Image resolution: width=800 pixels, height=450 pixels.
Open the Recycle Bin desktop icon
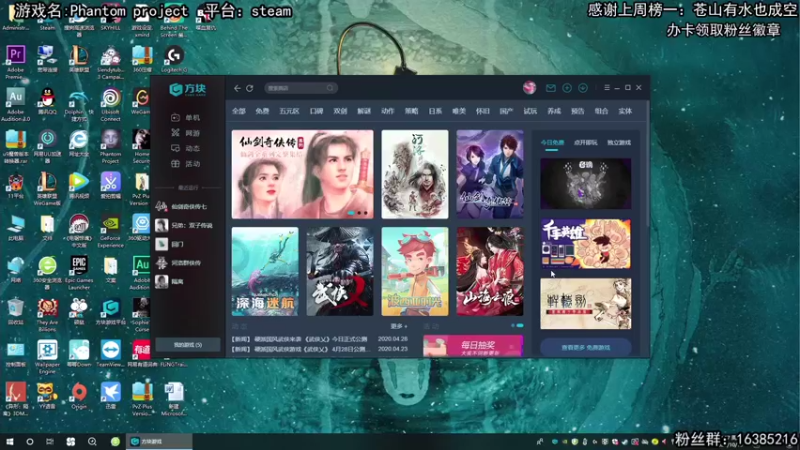point(15,311)
